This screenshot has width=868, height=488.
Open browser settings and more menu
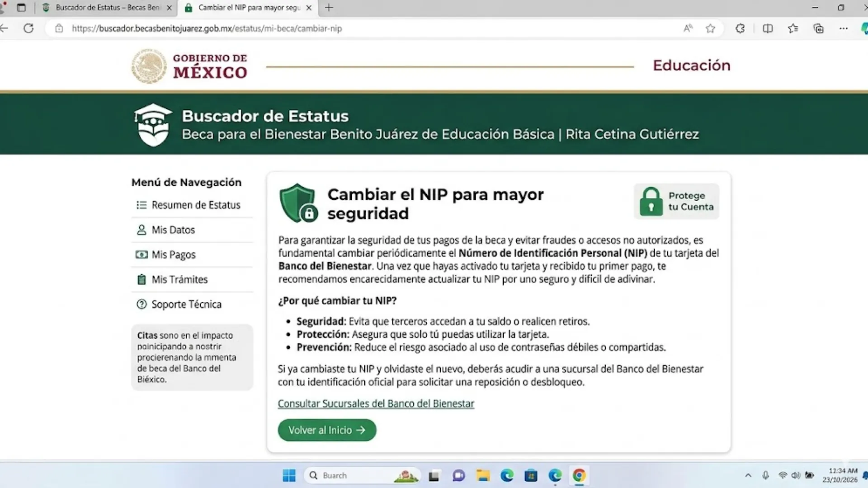(844, 28)
